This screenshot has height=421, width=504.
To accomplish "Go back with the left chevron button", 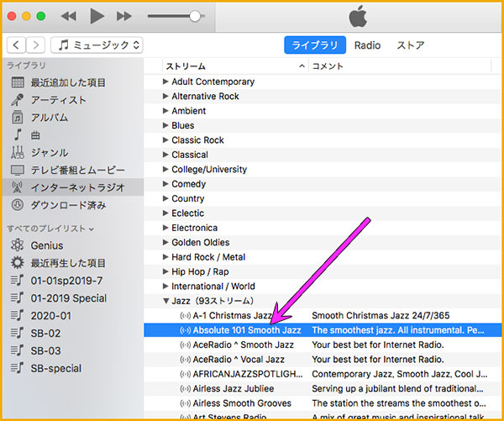I will (16, 45).
